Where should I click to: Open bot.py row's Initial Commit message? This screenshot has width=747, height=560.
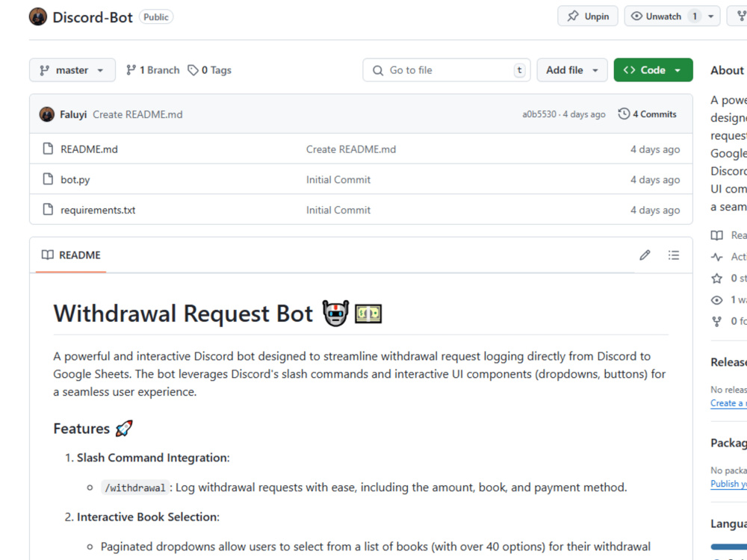[338, 179]
